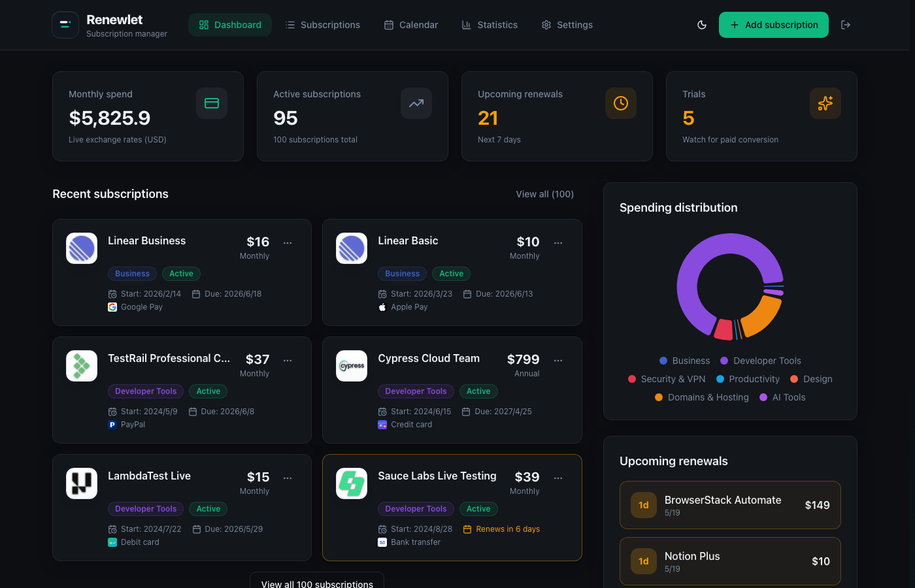Click the Cypress Cloud Team logo
This screenshot has height=588, width=915.
click(352, 366)
